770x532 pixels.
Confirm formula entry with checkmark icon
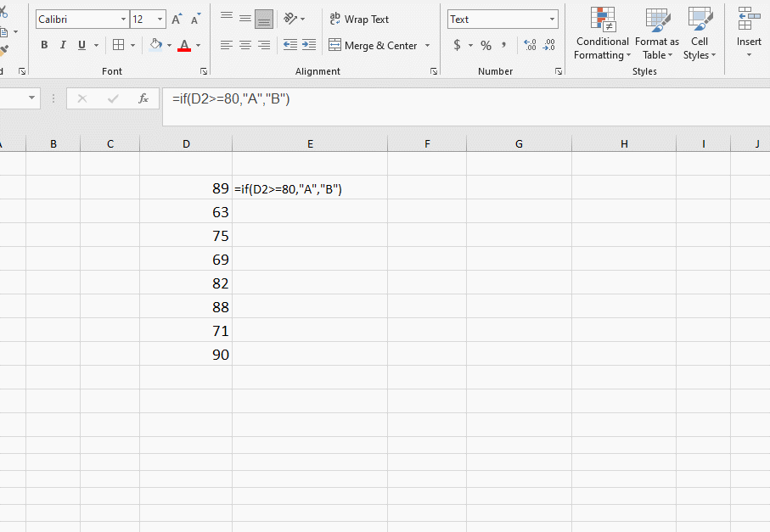point(113,98)
